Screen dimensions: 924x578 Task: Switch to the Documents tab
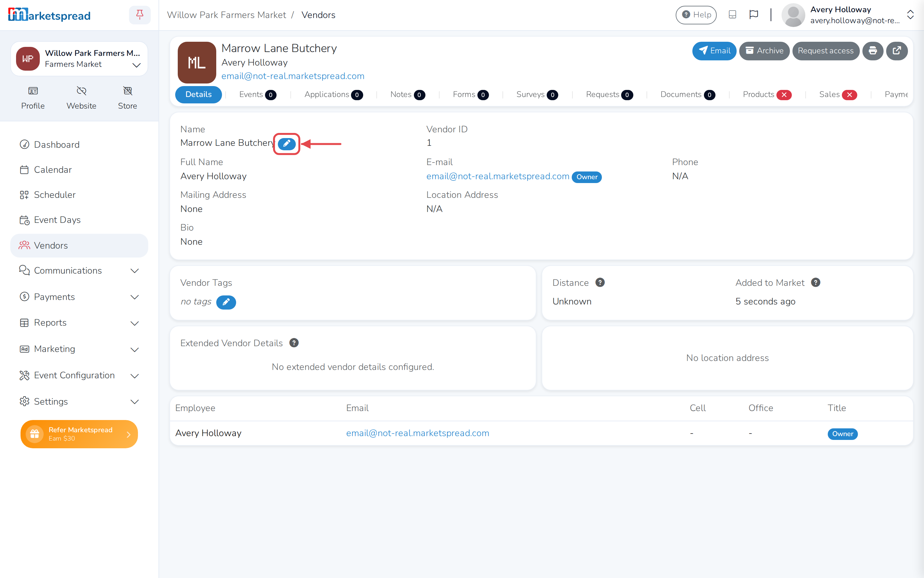pyautogui.click(x=688, y=94)
